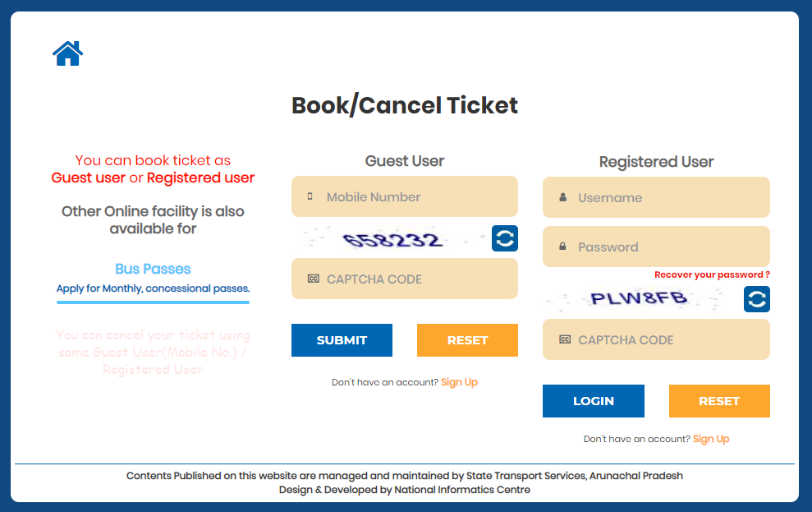This screenshot has width=812, height=512.
Task: Refresh the Registered User captcha image
Action: [x=757, y=299]
